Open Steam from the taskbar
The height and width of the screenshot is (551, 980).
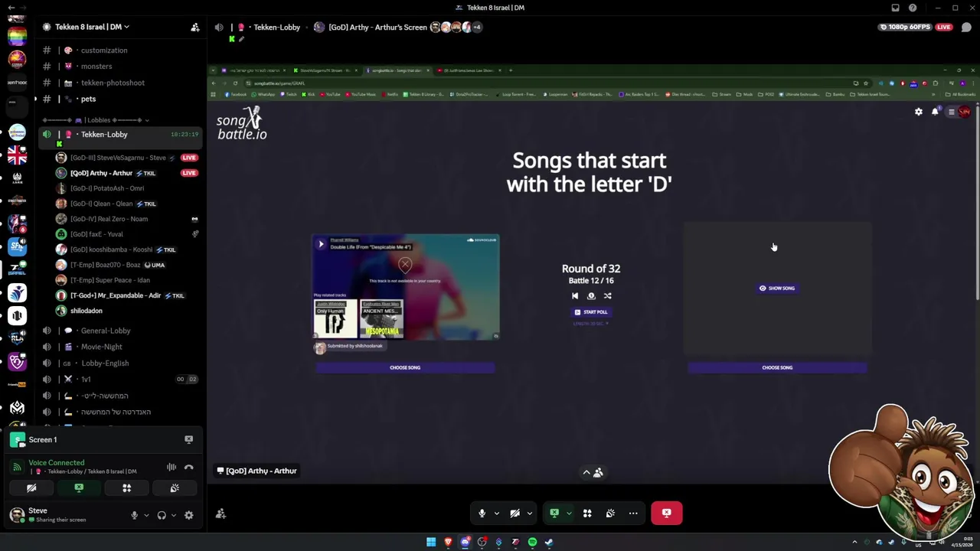[x=549, y=542]
